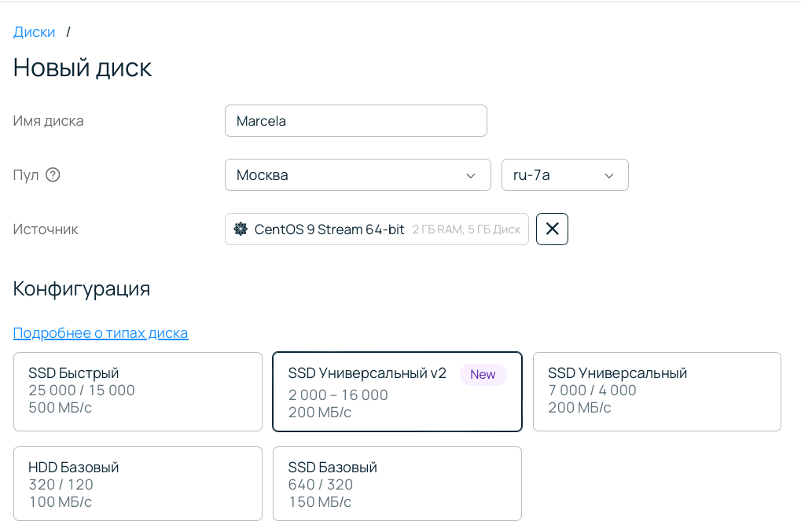Click the Имя диска input field
The width and height of the screenshot is (801, 532).
(x=355, y=121)
